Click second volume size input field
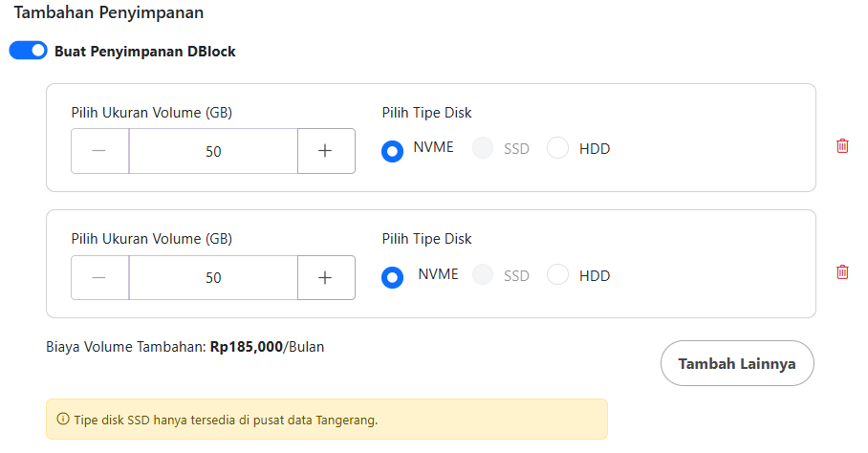This screenshot has height=453, width=868. tap(213, 277)
